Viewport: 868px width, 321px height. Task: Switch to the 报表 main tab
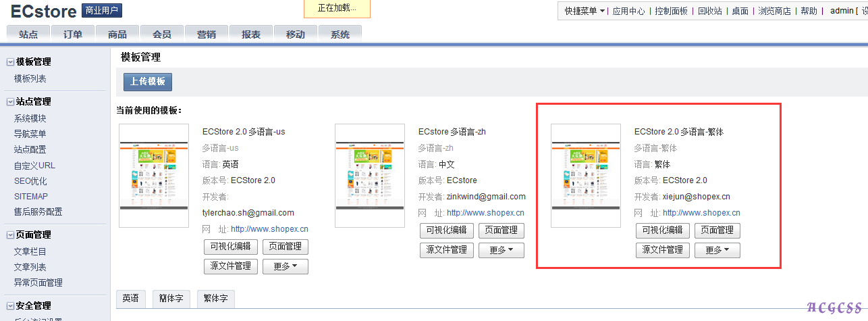click(x=251, y=34)
